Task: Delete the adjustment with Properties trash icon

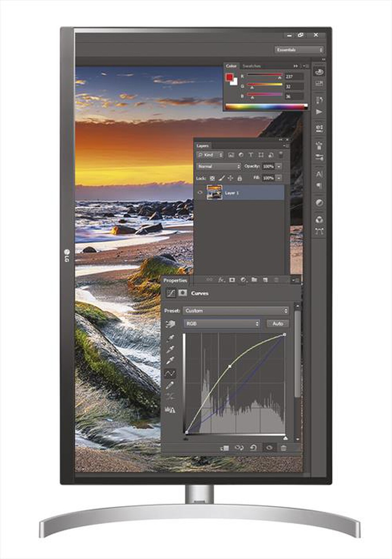Action: pyautogui.click(x=283, y=448)
